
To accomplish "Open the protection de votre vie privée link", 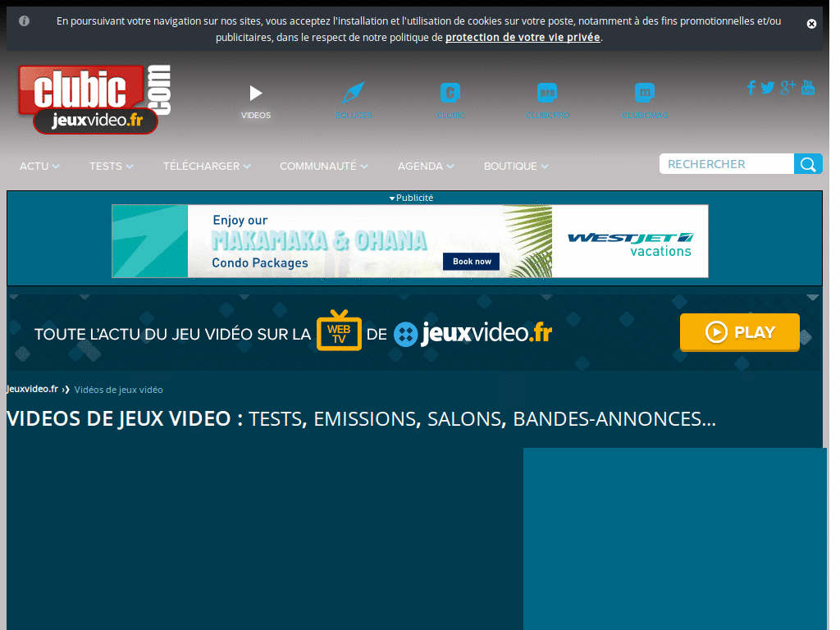I will [x=523, y=37].
